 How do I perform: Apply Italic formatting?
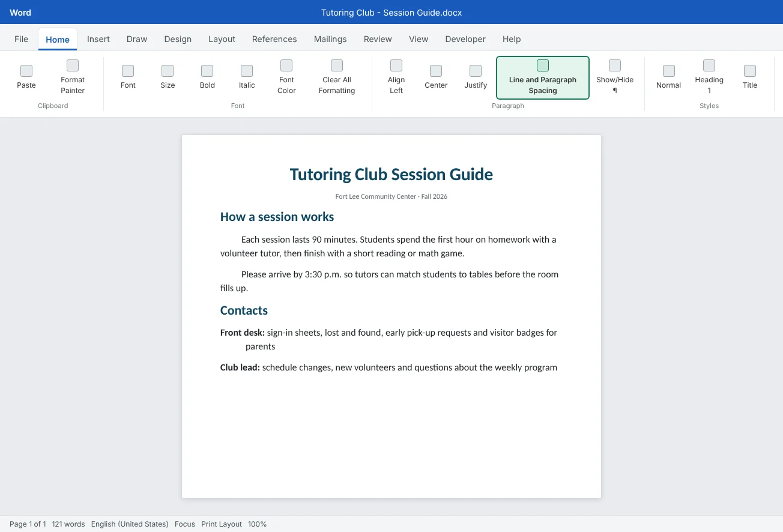(x=247, y=77)
